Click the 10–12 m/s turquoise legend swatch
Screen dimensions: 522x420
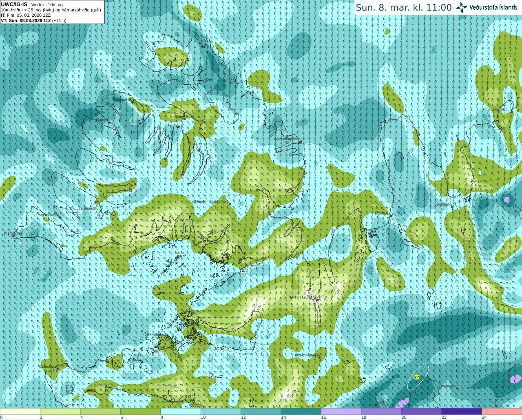pos(221,411)
